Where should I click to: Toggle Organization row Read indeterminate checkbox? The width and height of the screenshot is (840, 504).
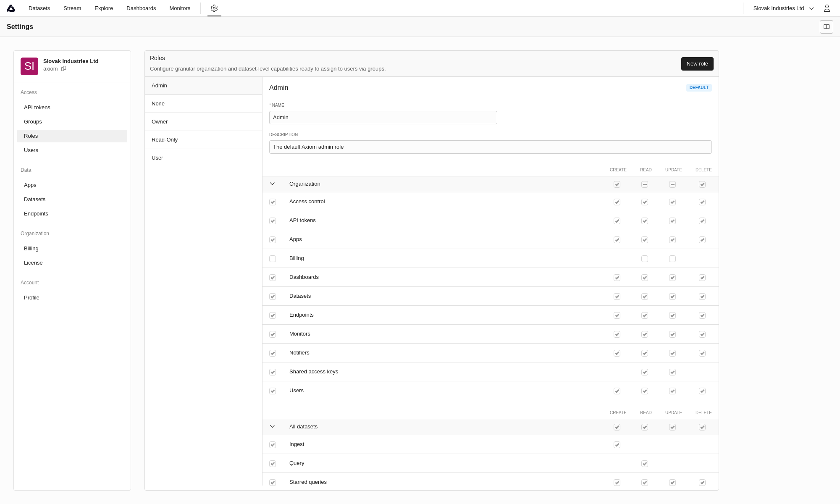coord(645,184)
